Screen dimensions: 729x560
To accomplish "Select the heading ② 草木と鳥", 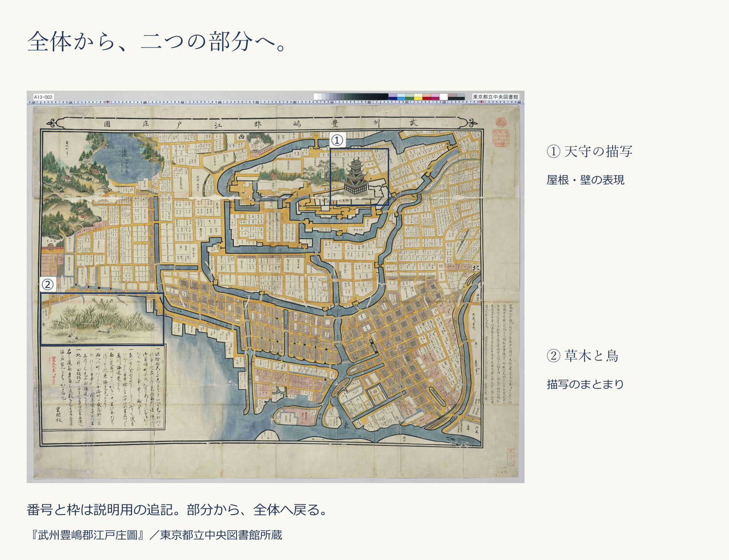I will [582, 356].
